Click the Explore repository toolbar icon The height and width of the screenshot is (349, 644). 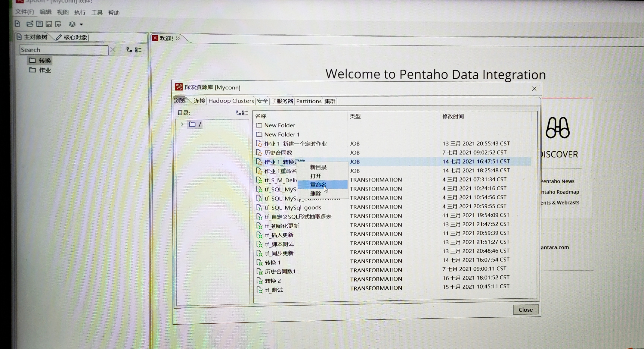39,24
